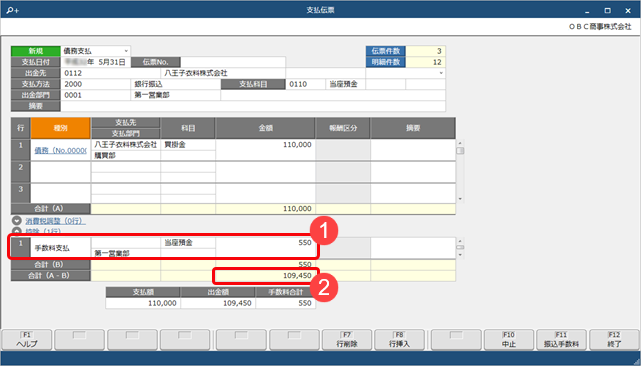Click the 支払方法 code field 2000
The width and height of the screenshot is (641, 366).
coord(96,84)
